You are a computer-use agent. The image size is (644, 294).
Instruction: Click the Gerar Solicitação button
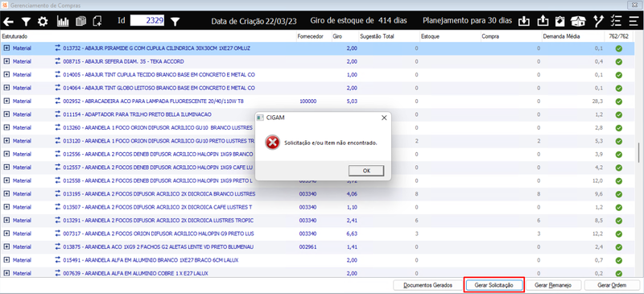493,285
